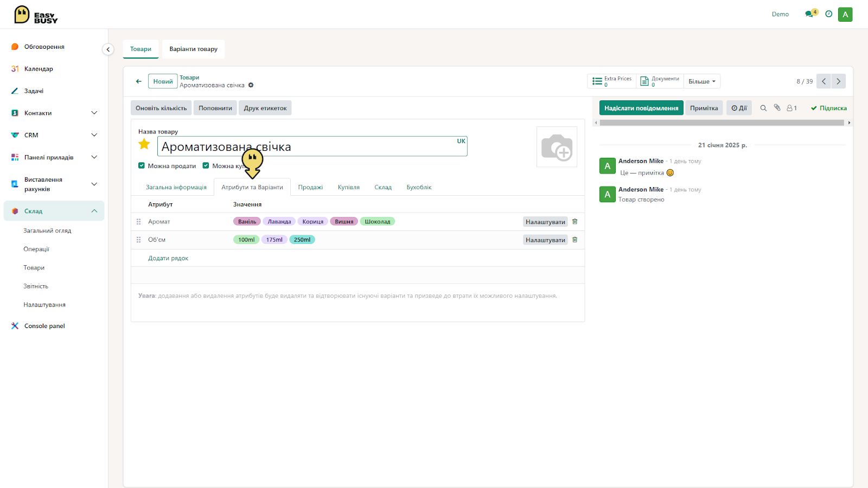Select the Шоколад value tag
868x488 pixels.
(x=378, y=221)
